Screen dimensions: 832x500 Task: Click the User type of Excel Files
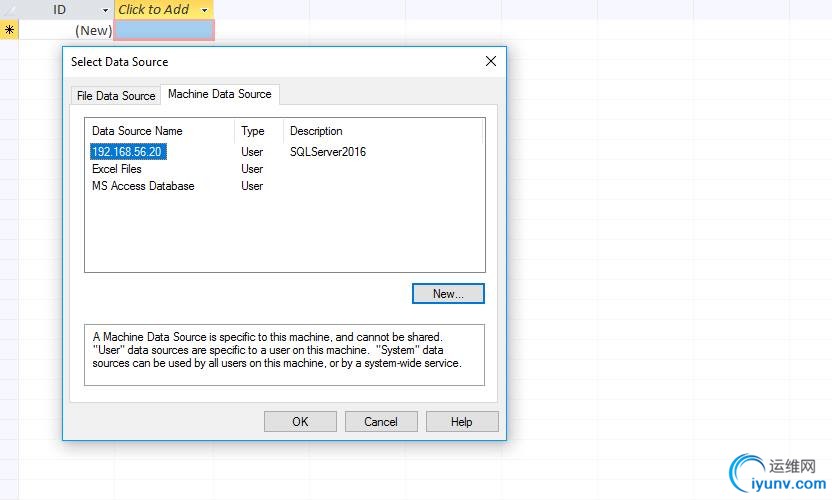252,169
